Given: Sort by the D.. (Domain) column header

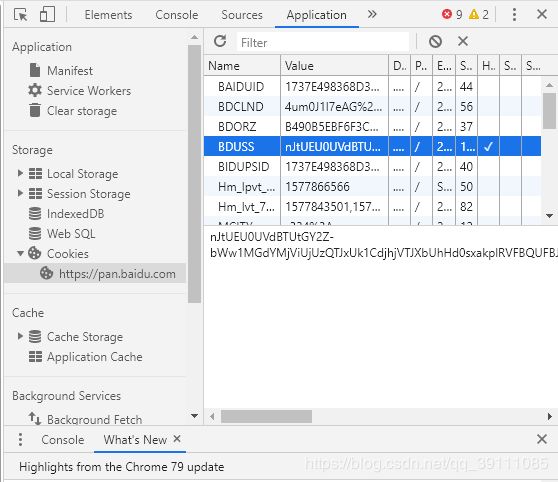Looking at the screenshot, I should tap(400, 66).
